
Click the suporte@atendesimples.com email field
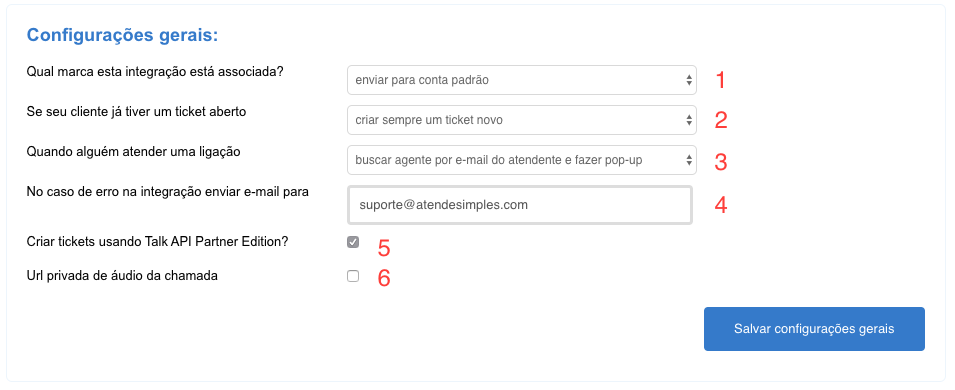point(520,205)
